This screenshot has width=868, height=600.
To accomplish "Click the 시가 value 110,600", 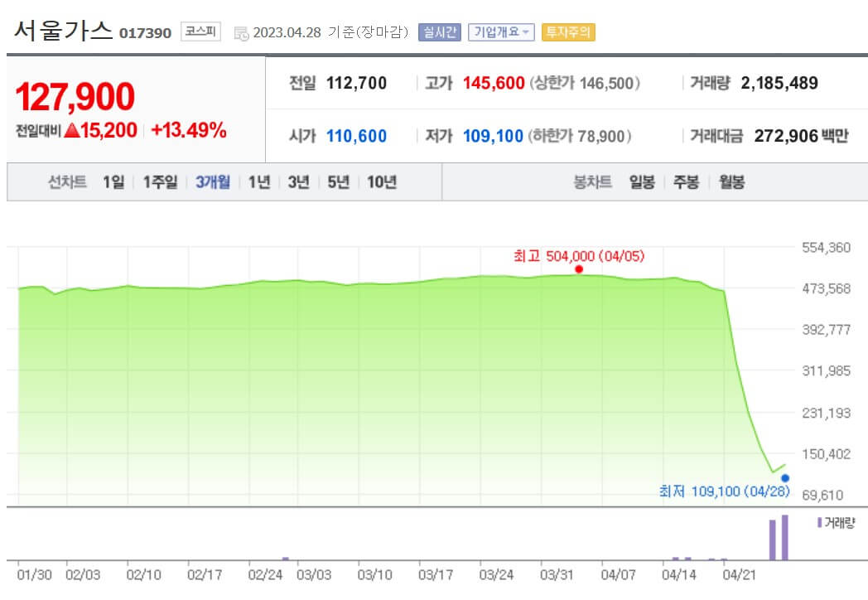I will click(356, 136).
